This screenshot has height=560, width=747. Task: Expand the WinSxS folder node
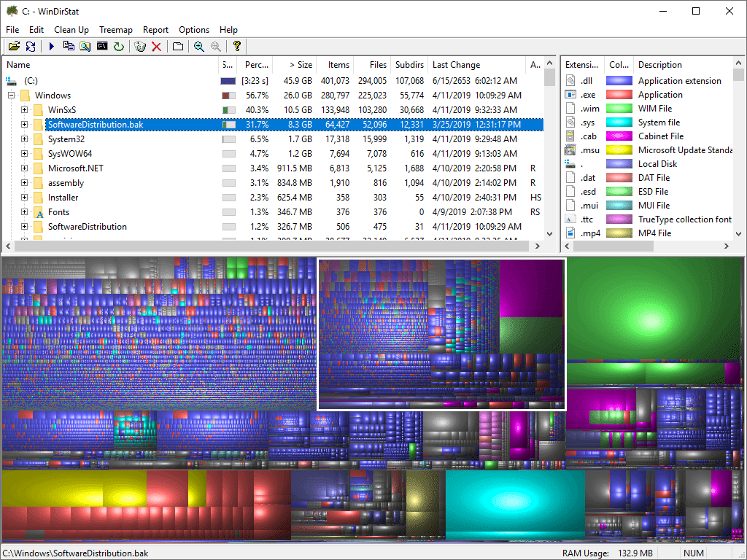click(24, 110)
